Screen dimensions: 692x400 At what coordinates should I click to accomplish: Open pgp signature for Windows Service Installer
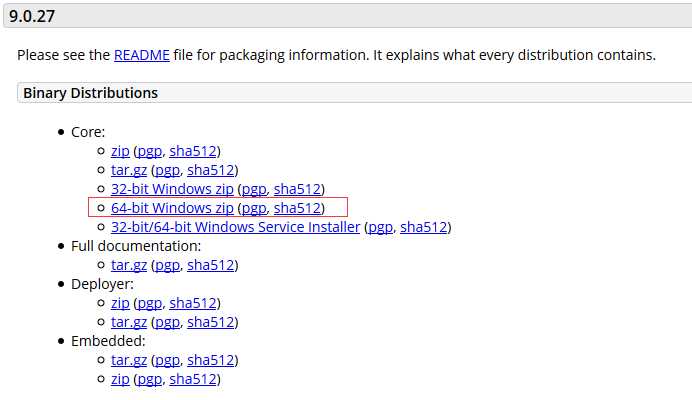(x=380, y=227)
